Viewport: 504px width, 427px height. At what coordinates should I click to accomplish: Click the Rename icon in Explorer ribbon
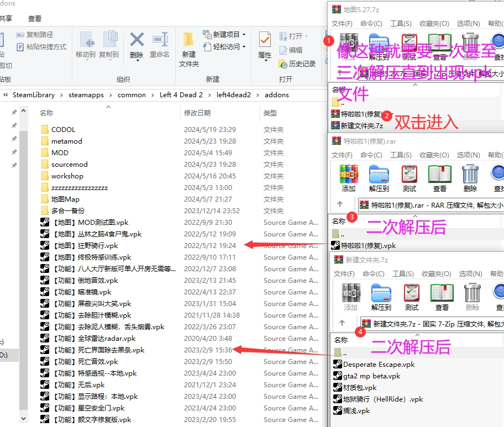coord(160,44)
